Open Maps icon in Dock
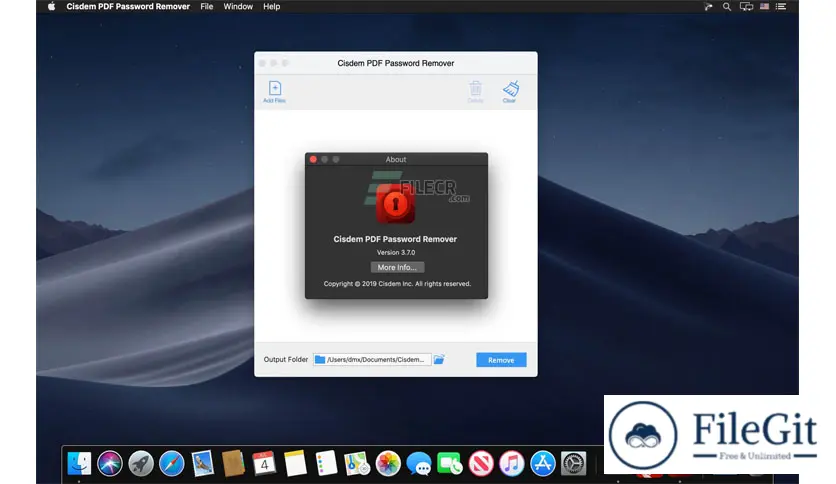Screen dimensions: 836x484 coord(357,463)
